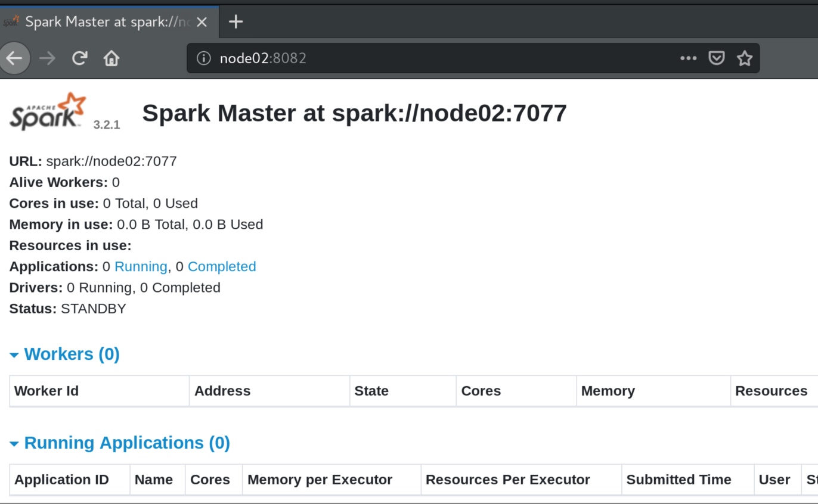Click the 'Cores in use' line
Viewport: 818px width, 504px height.
pos(104,203)
